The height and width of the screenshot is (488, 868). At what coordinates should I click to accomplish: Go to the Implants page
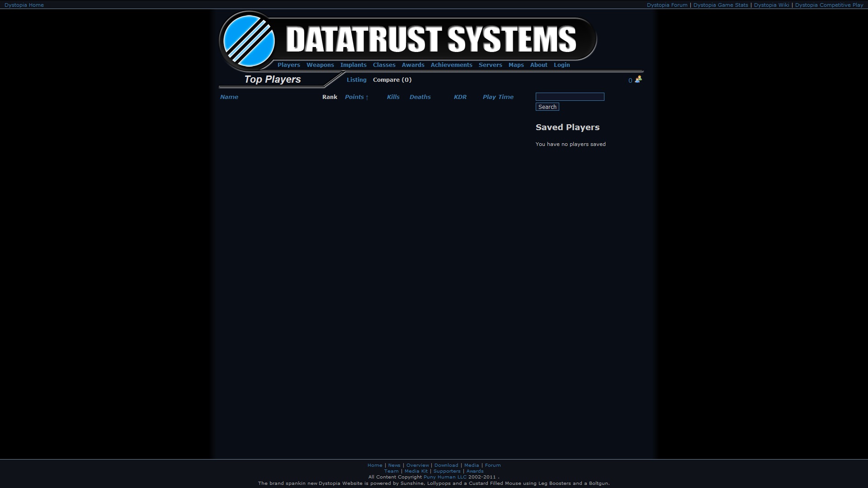pyautogui.click(x=353, y=65)
